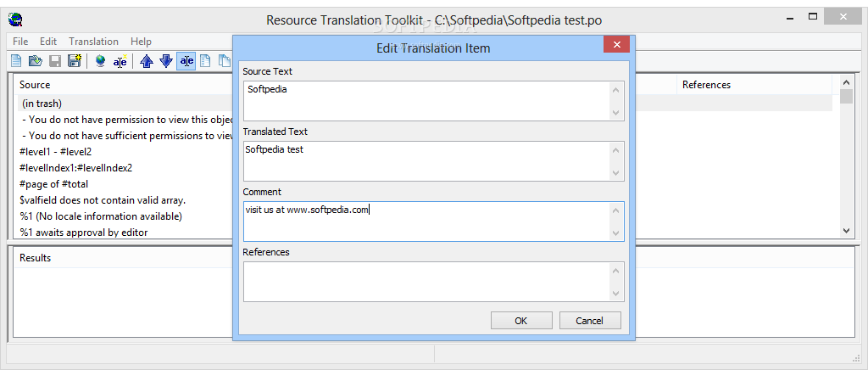
Task: Click Cancel in Edit Translation Item dialog
Action: (x=590, y=320)
